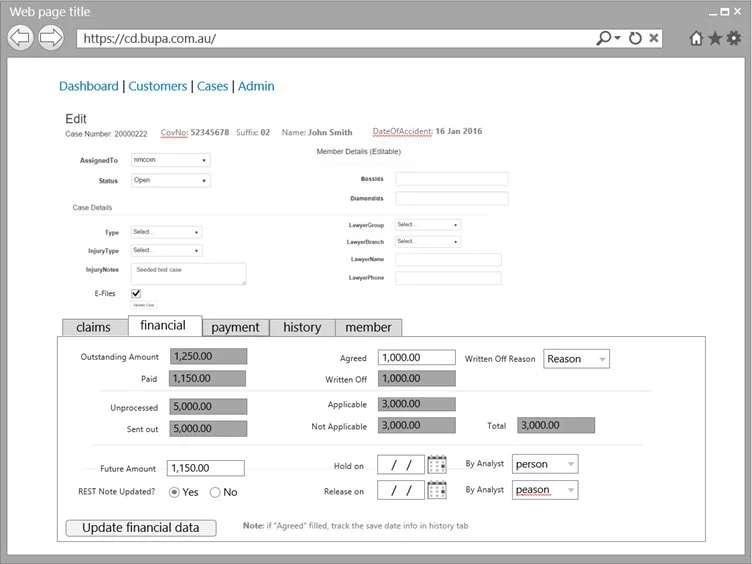Open the Type select dropdown
The image size is (752, 564).
pyautogui.click(x=166, y=232)
